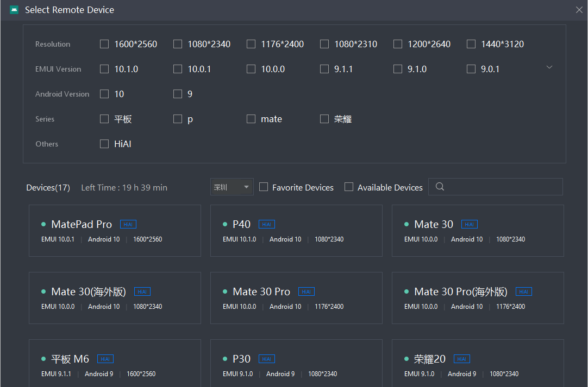Click inside the device search input field
This screenshot has width=588, height=387.
[x=495, y=187]
